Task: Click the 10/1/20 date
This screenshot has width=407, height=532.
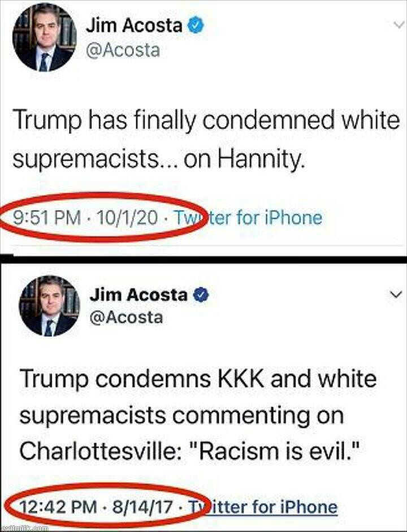Action: pyautogui.click(x=127, y=218)
